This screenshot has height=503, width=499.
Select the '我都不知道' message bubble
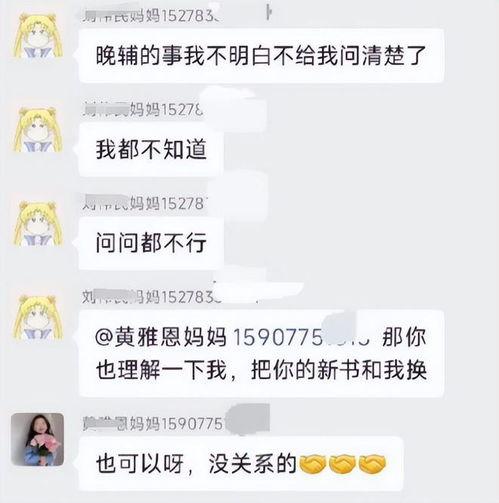[151, 149]
